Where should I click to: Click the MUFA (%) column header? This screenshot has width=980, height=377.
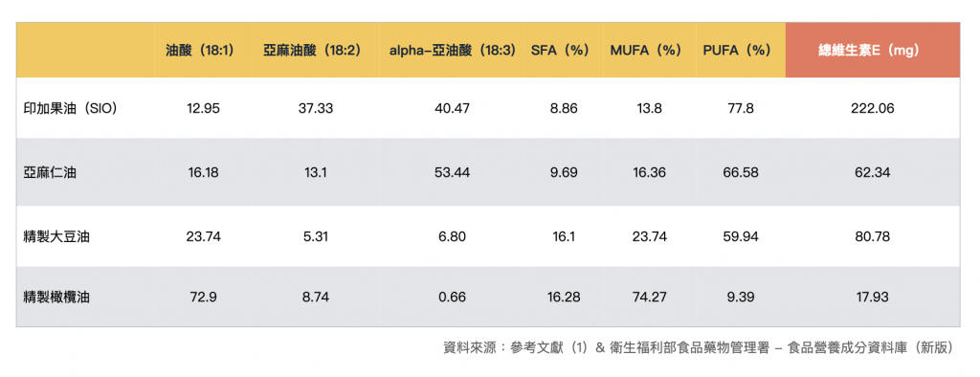click(x=646, y=52)
